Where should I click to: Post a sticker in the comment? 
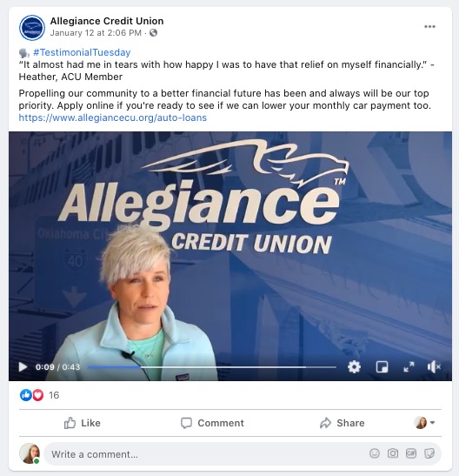tap(429, 453)
